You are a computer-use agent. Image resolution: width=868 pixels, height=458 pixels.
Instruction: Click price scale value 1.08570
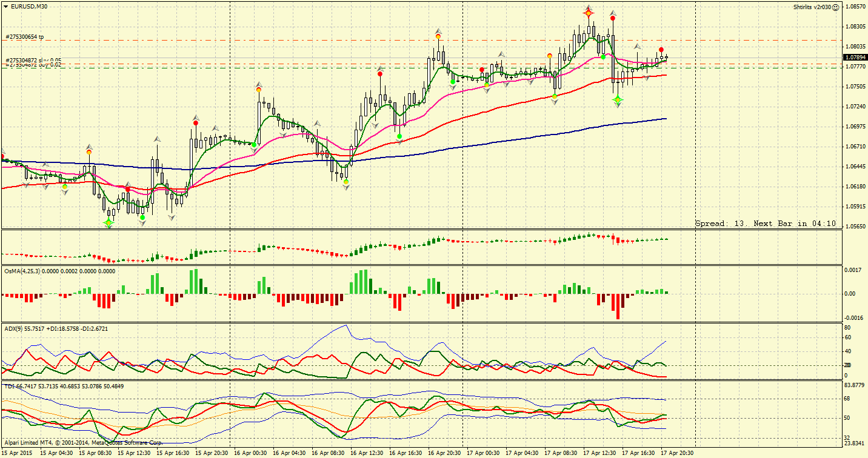(x=855, y=7)
